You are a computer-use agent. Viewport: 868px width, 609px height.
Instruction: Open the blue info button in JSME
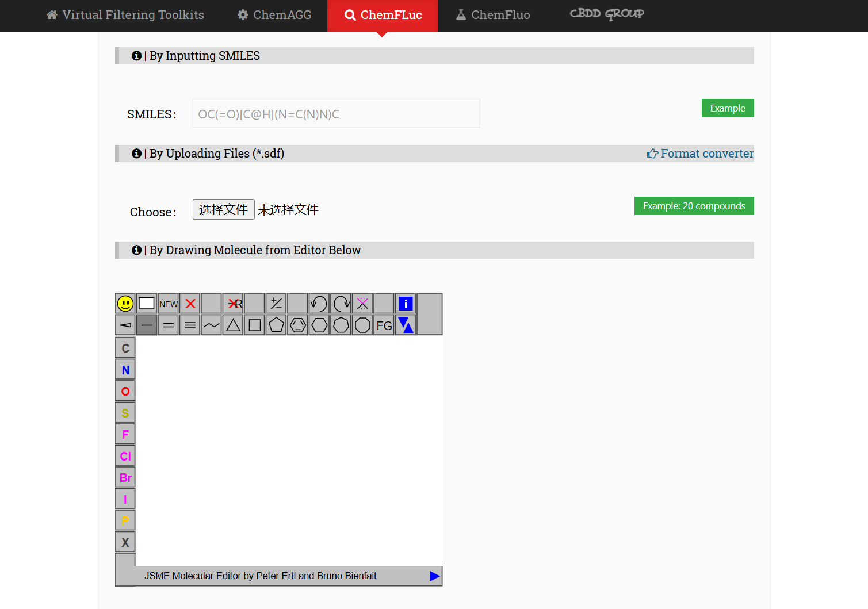tap(406, 304)
